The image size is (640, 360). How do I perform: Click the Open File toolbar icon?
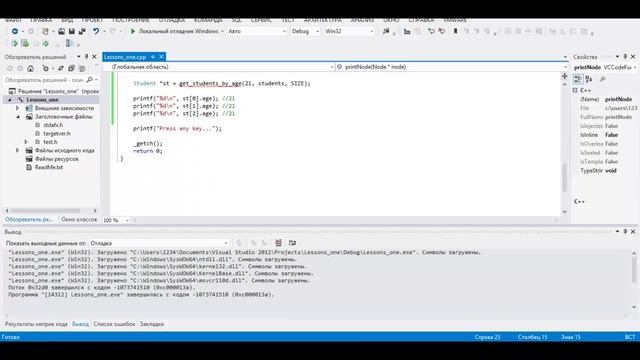(x=61, y=31)
